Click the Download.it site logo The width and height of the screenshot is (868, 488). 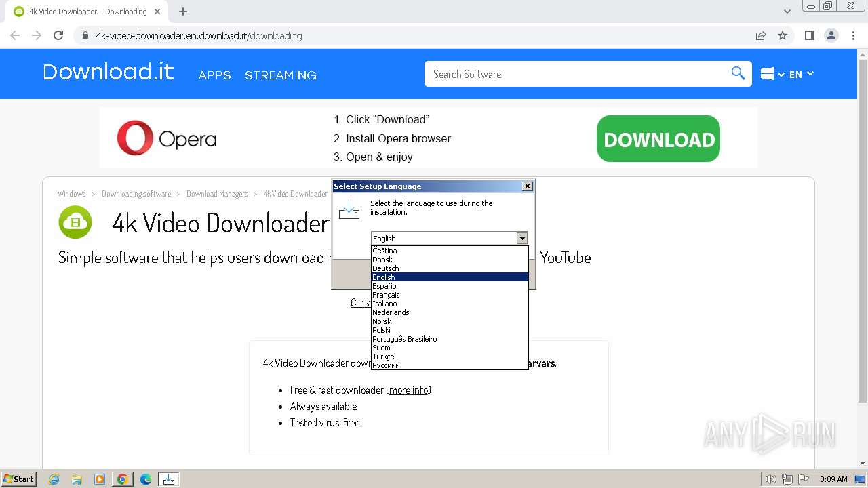tap(108, 72)
